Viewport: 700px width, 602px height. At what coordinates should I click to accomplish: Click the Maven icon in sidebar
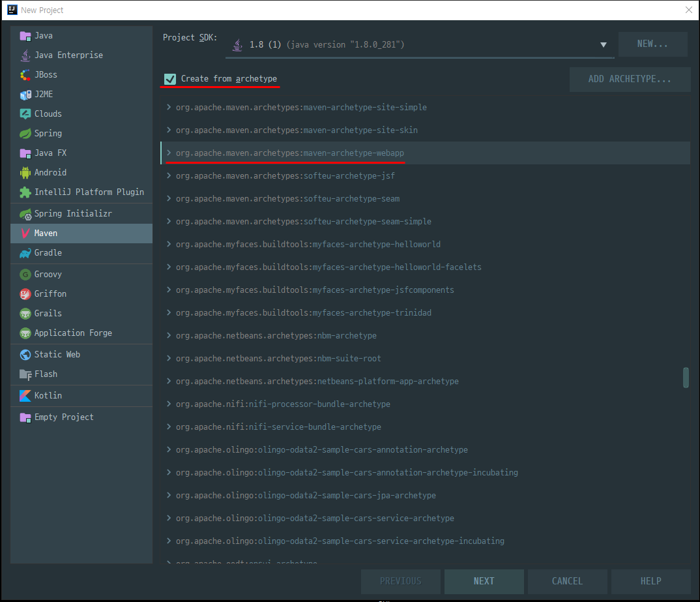(25, 233)
